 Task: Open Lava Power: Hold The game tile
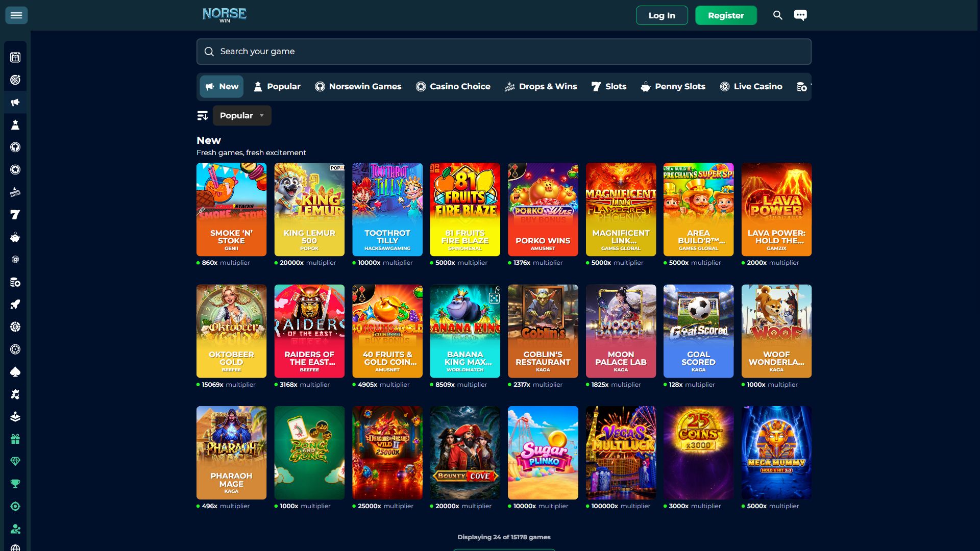(776, 209)
